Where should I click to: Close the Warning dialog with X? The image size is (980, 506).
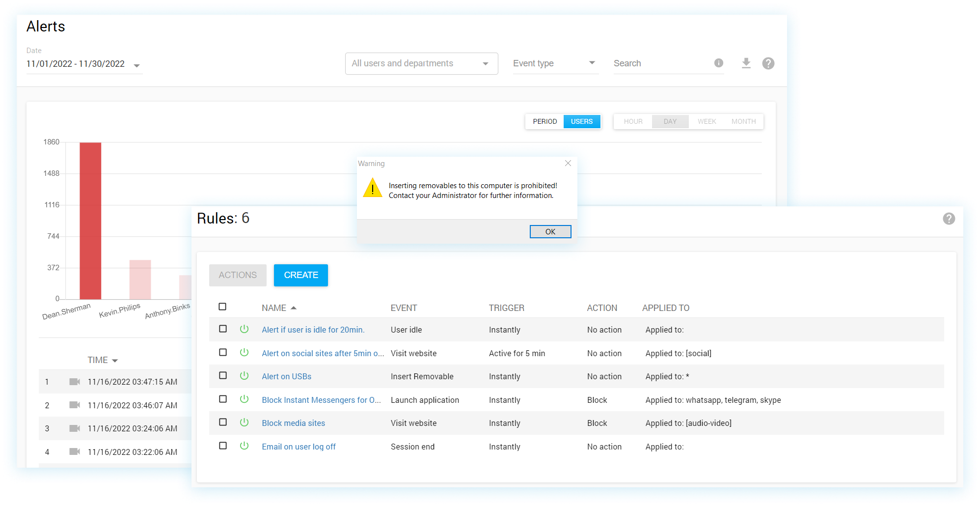[x=568, y=163]
